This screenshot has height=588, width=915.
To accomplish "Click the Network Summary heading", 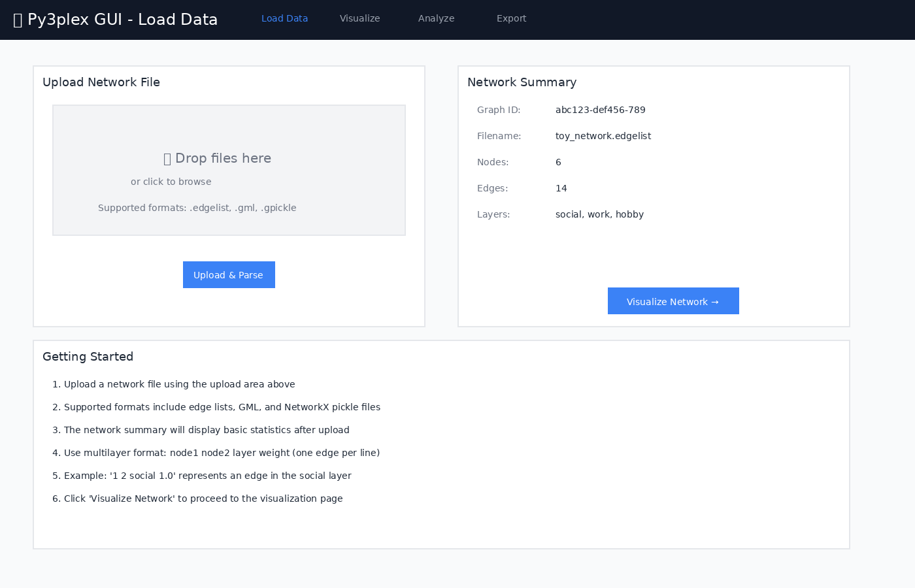I will coord(522,82).
